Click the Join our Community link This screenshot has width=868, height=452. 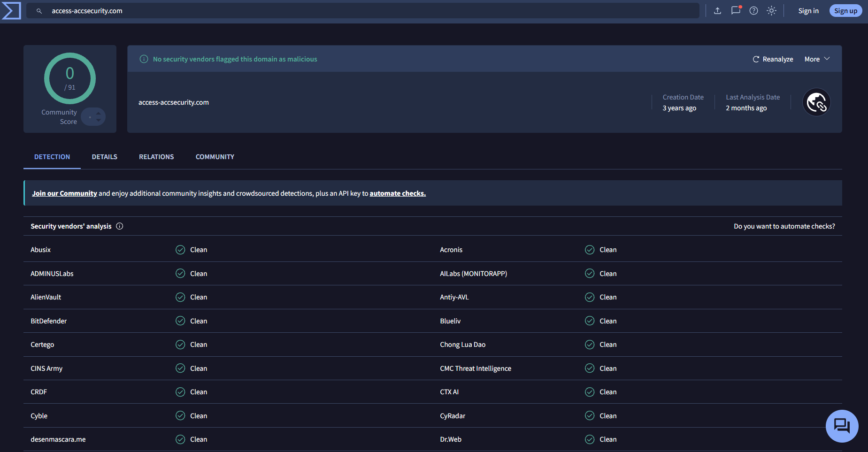click(x=64, y=193)
